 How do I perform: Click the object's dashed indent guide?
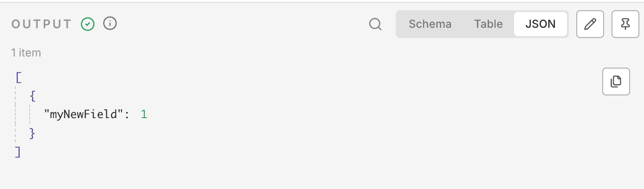click(x=31, y=114)
